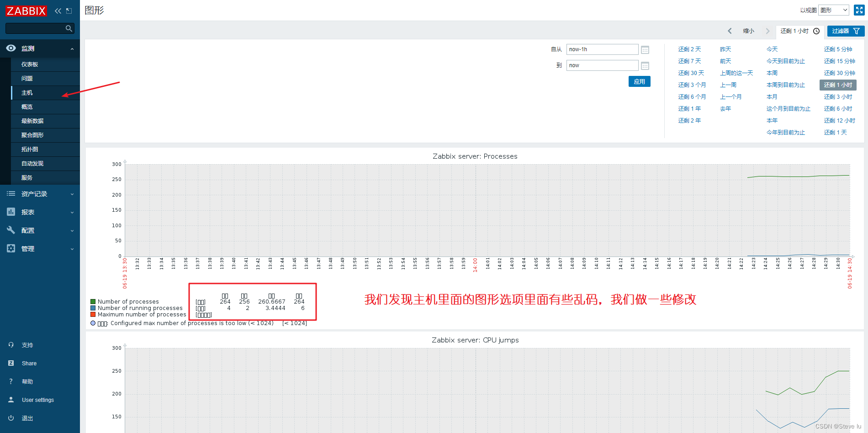Open 概览 in the monitoring menu
Screen dimensions: 868x433
[27, 107]
